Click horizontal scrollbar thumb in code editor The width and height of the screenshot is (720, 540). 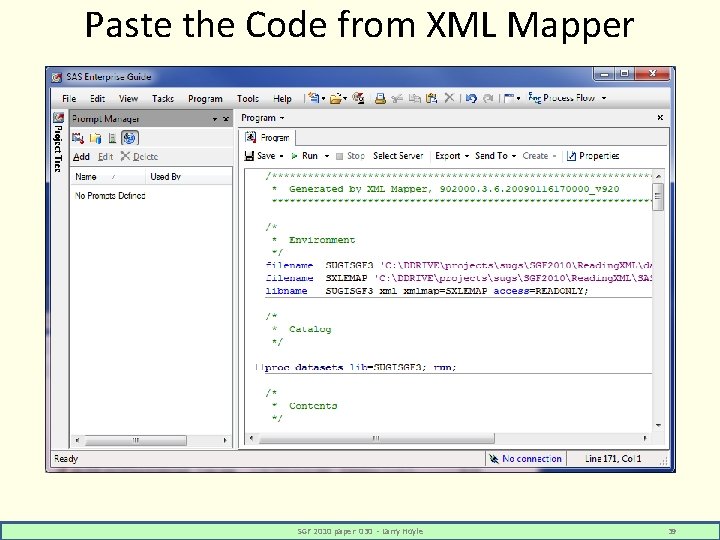376,438
